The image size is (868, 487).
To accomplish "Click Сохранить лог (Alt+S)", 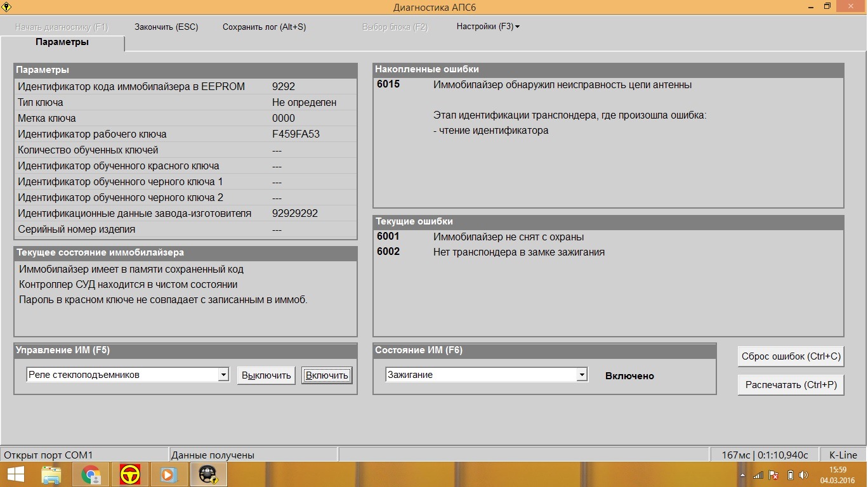I will point(264,27).
